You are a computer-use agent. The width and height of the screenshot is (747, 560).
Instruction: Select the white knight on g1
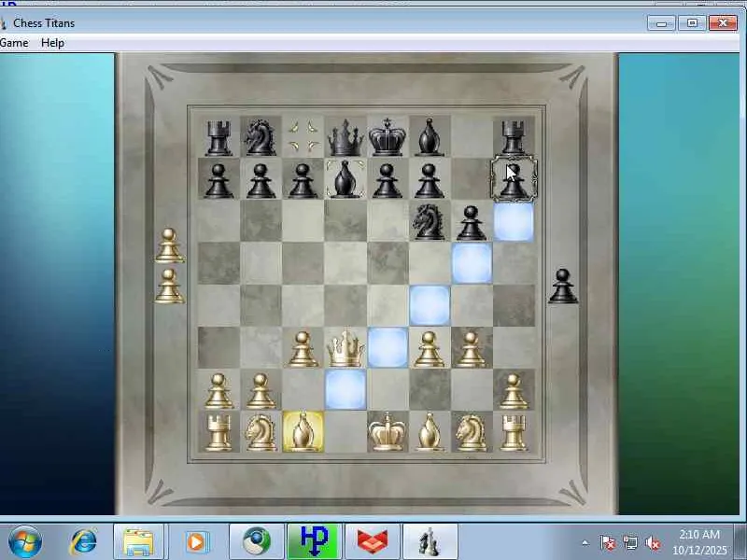click(472, 432)
